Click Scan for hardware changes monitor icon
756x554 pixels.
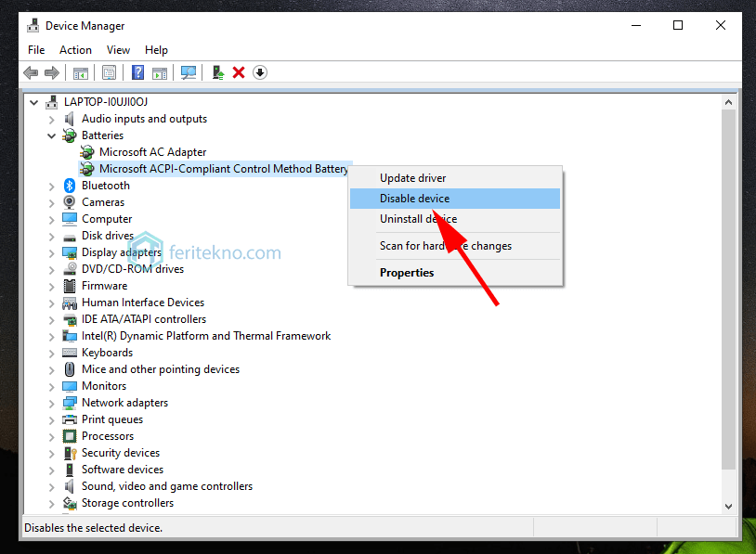coord(188,72)
